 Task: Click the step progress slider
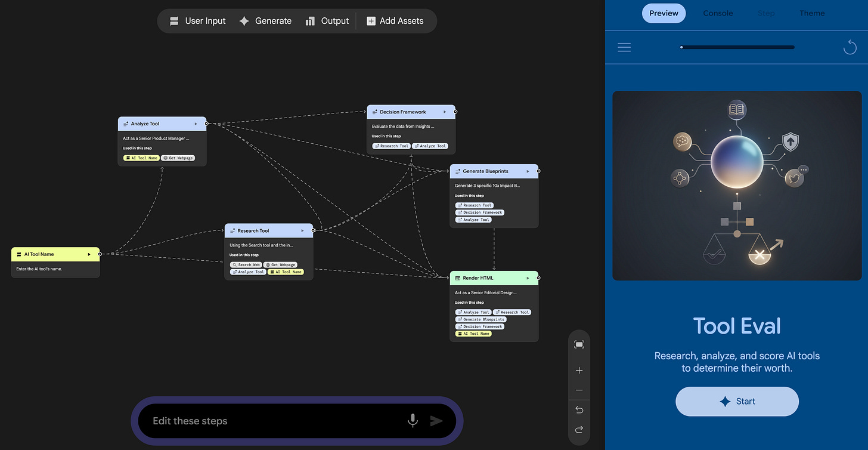coord(737,47)
